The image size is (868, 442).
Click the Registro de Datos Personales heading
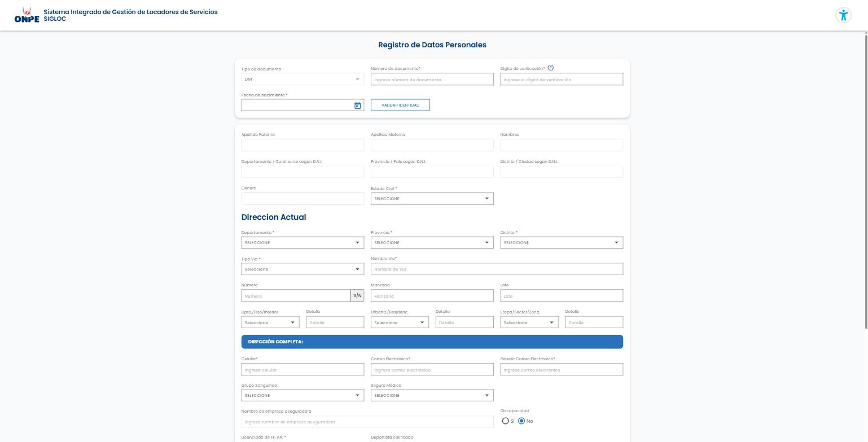coord(432,45)
